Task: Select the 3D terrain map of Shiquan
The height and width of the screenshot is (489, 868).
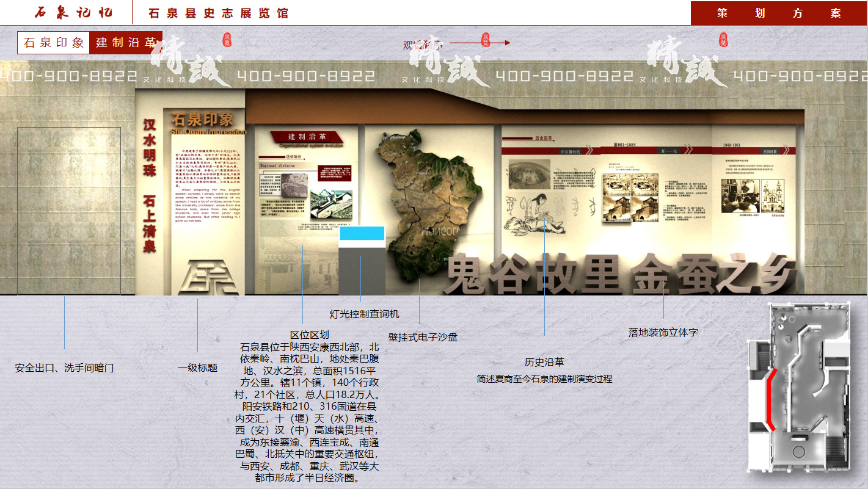Action: coord(418,201)
